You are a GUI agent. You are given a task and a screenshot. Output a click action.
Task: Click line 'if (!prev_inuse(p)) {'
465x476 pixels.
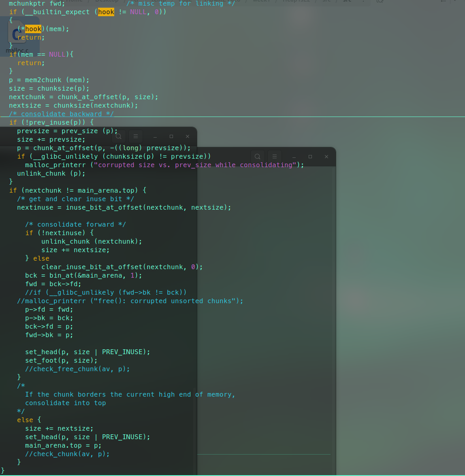pyautogui.click(x=51, y=122)
